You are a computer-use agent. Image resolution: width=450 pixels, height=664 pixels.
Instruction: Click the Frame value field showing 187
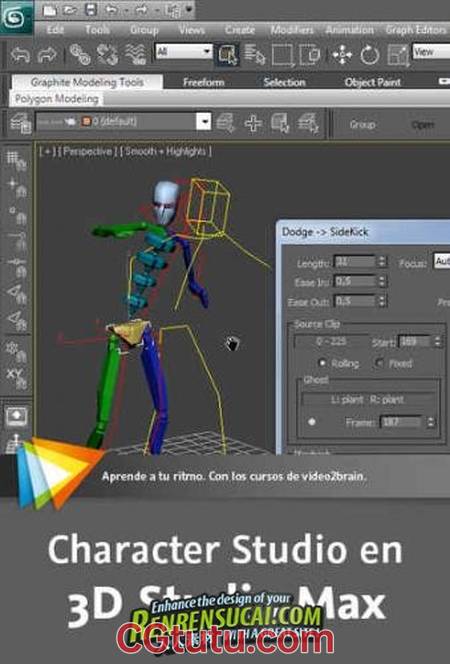[401, 422]
